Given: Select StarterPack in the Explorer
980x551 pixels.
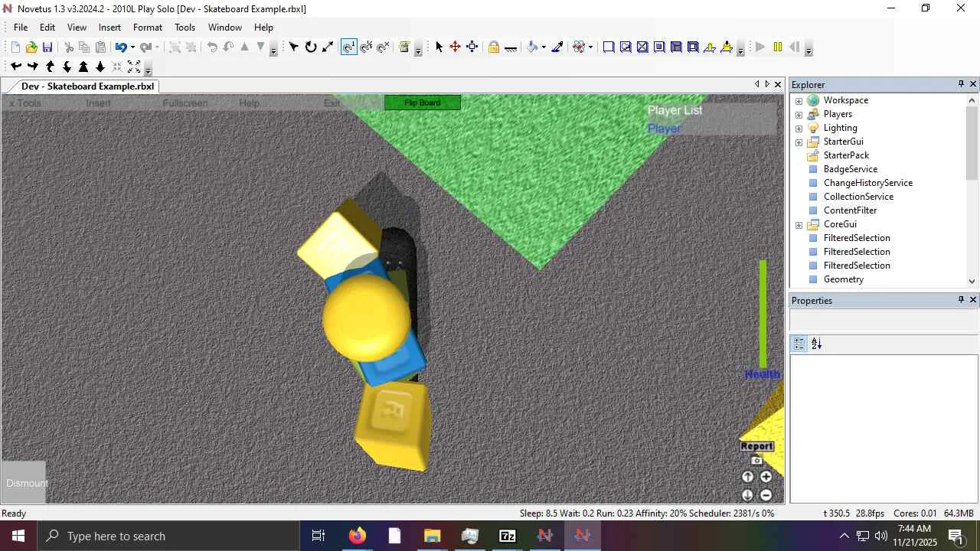Looking at the screenshot, I should [846, 155].
